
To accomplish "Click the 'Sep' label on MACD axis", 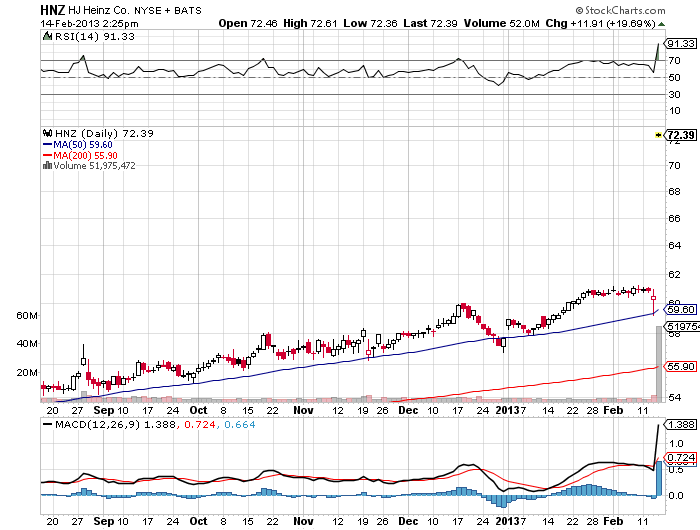I will pyautogui.click(x=104, y=521).
